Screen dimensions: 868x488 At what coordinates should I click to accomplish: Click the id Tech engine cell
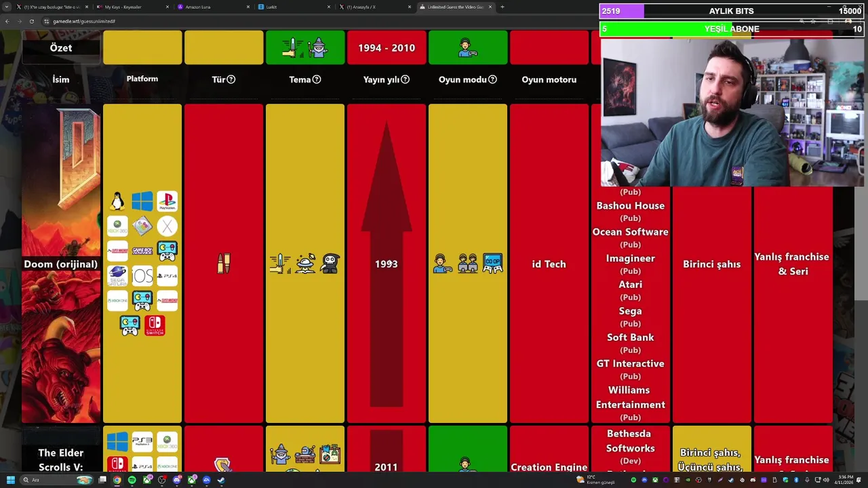[549, 264]
